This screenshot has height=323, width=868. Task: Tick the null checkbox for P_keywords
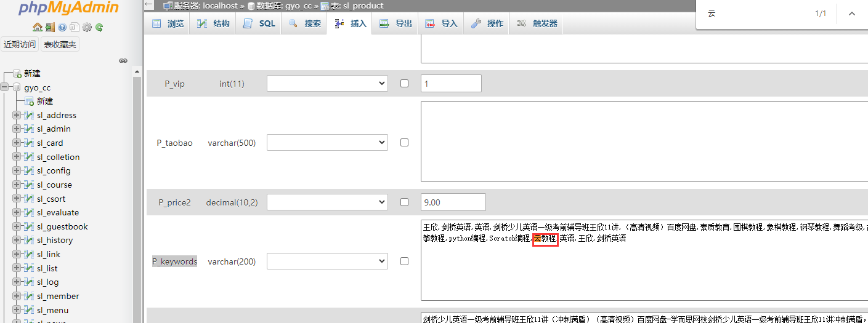tap(404, 261)
